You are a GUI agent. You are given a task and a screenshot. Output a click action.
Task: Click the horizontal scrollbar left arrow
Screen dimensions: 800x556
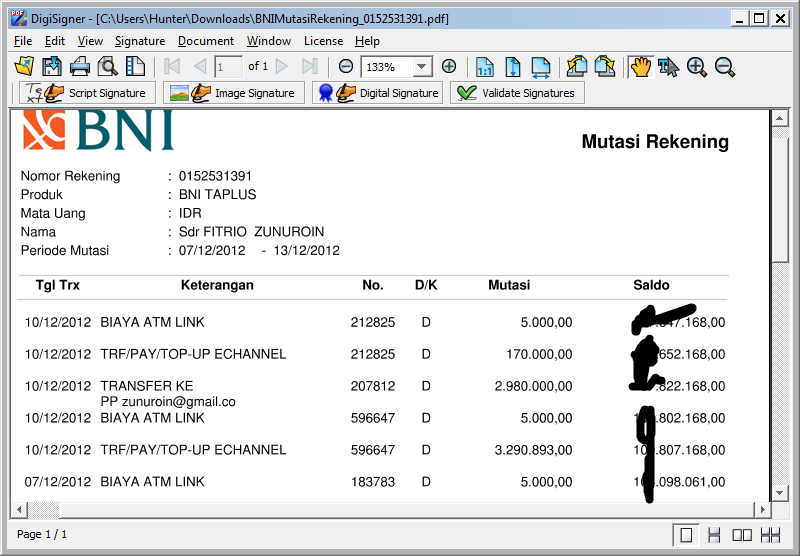[x=19, y=509]
